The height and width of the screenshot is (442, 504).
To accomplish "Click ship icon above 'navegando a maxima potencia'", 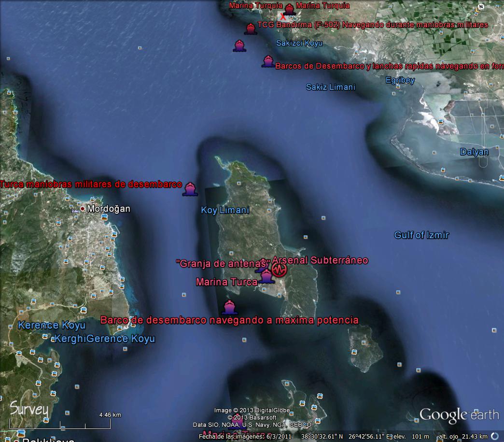I will pos(229,307).
